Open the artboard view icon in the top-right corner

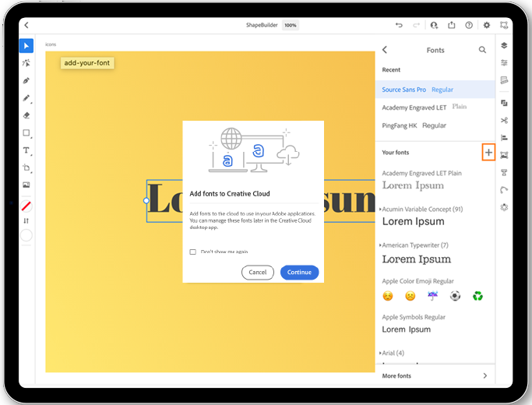pos(504,25)
